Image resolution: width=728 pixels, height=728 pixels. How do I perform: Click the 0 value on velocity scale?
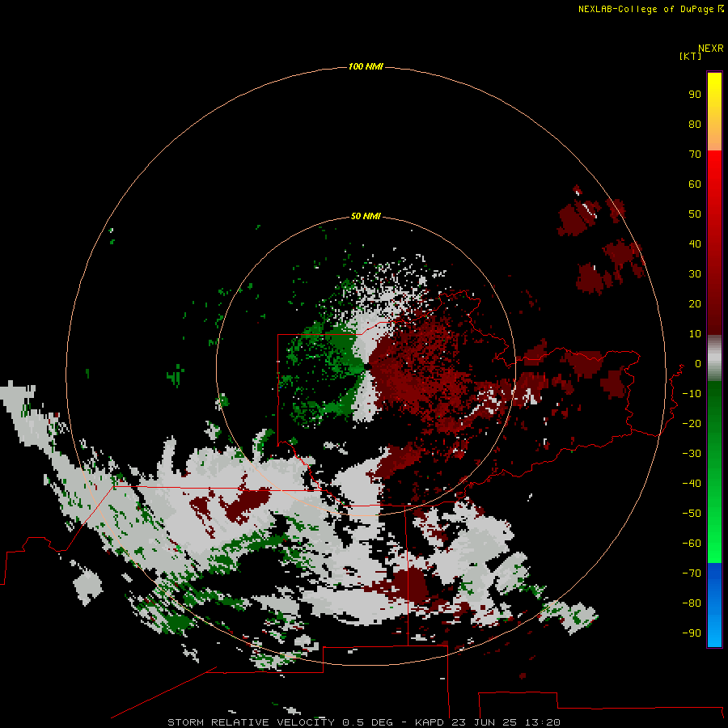[698, 363]
